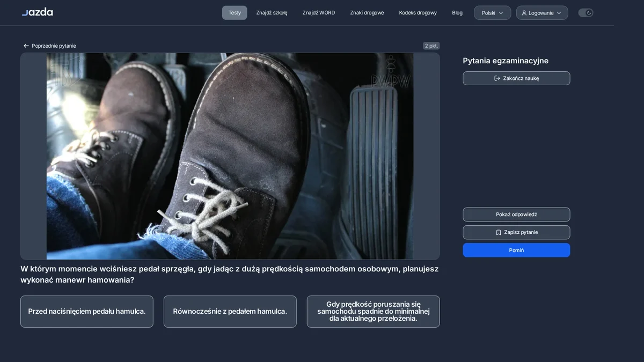Click the bookmark icon in Zapisz pytanie
This screenshot has width=644, height=362.
click(499, 232)
